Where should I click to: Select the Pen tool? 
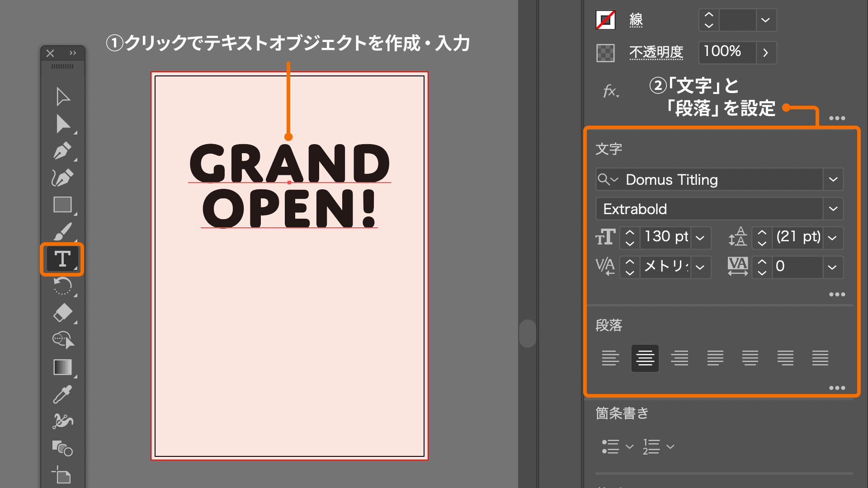62,151
